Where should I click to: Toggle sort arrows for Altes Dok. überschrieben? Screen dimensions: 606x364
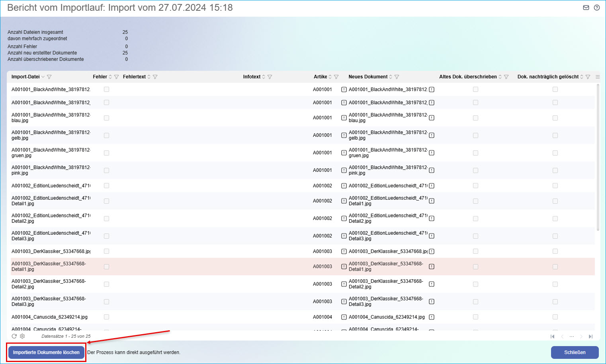click(500, 77)
